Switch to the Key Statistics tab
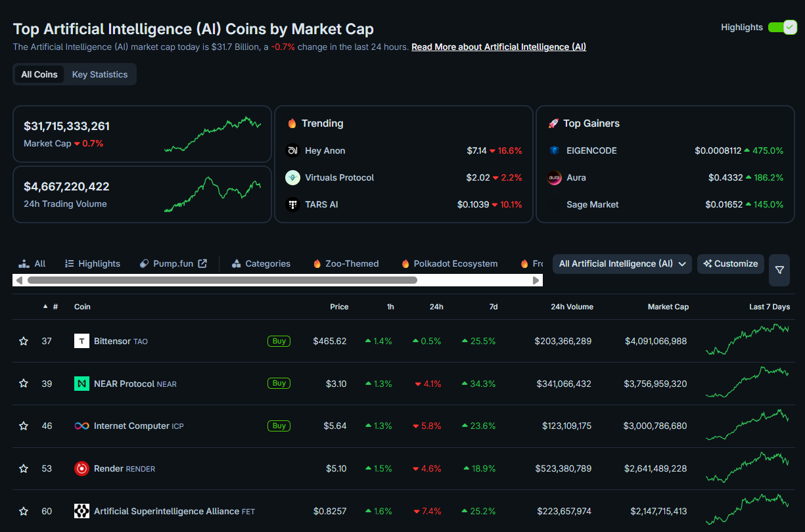Viewport: 805px width, 532px height. click(x=100, y=74)
